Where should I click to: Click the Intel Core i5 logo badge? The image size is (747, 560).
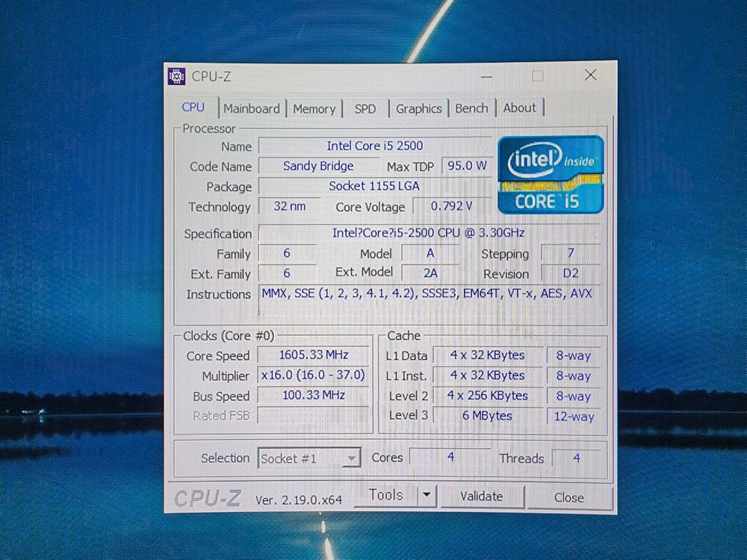tap(551, 175)
